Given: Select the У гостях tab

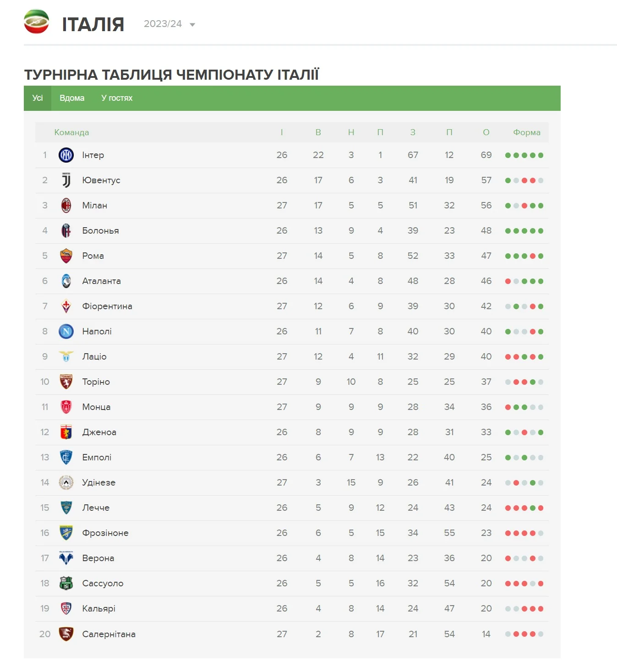Looking at the screenshot, I should 117,98.
